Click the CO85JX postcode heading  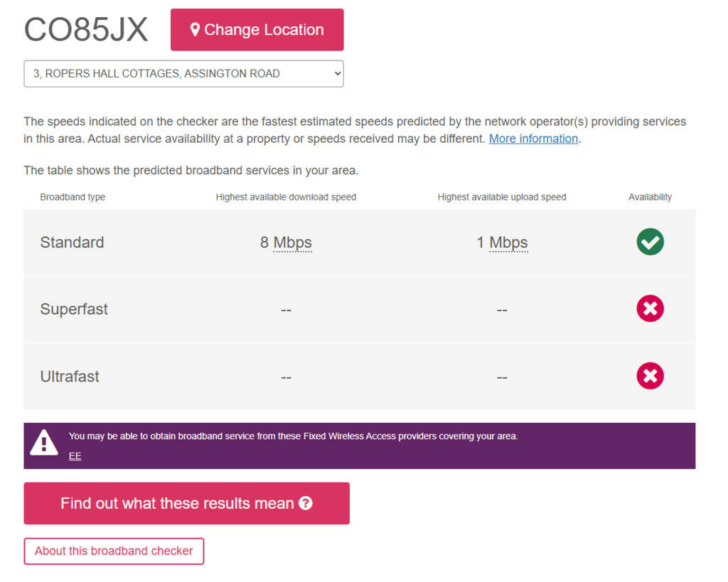[86, 30]
